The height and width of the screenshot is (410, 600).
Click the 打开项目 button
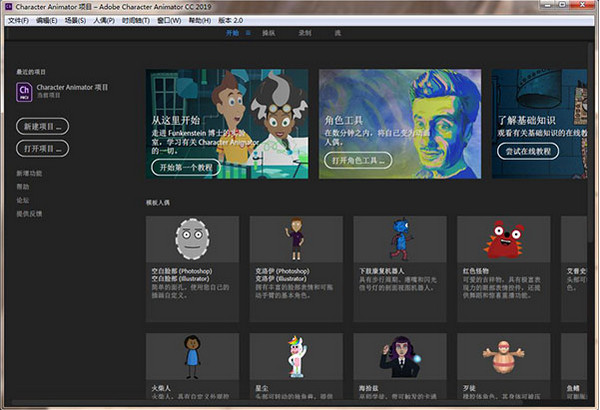pyautogui.click(x=43, y=148)
